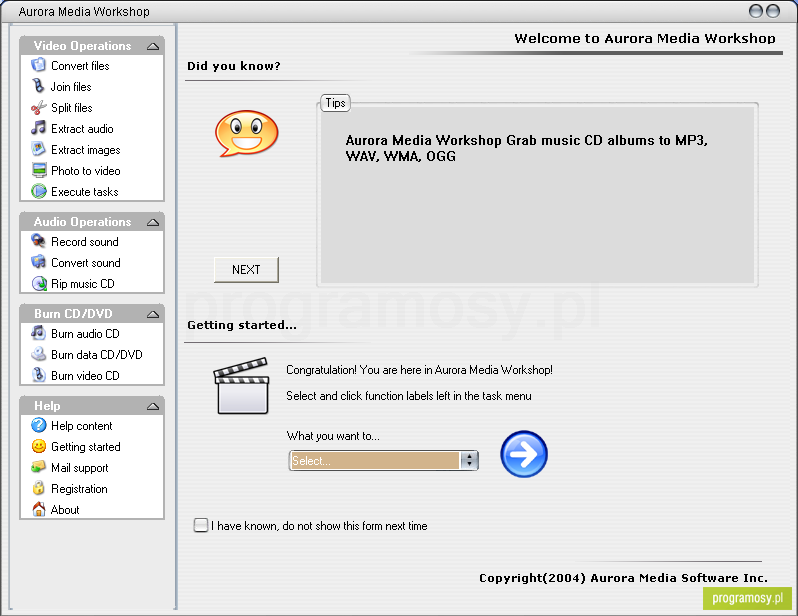Select Split files in the sidebar
Image resolution: width=798 pixels, height=616 pixels.
click(x=72, y=107)
